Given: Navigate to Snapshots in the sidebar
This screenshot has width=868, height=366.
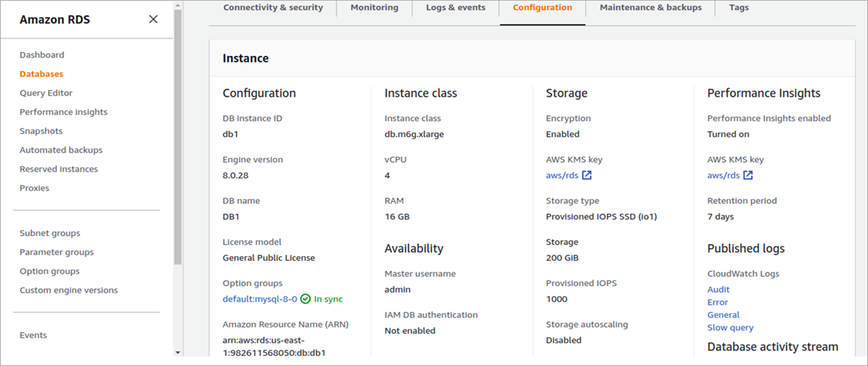Looking at the screenshot, I should 41,131.
